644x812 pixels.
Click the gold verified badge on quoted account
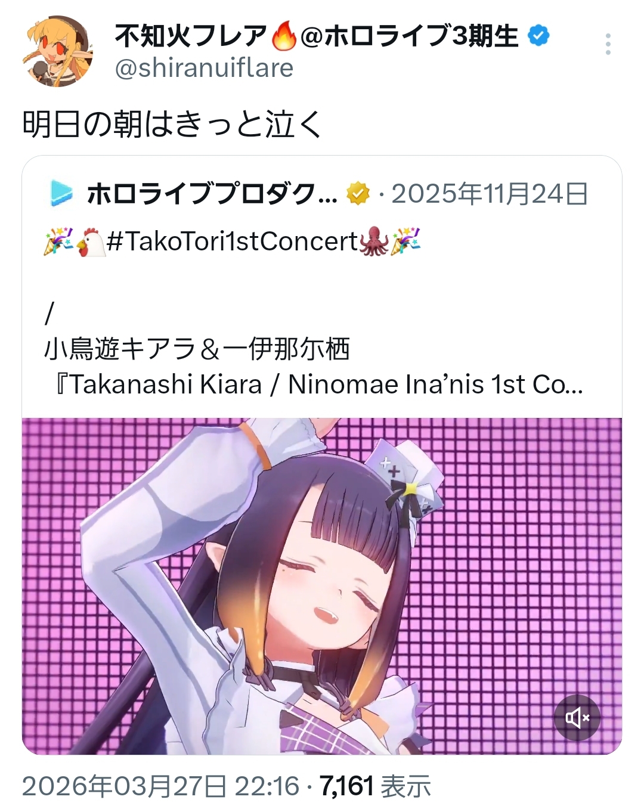(x=358, y=193)
